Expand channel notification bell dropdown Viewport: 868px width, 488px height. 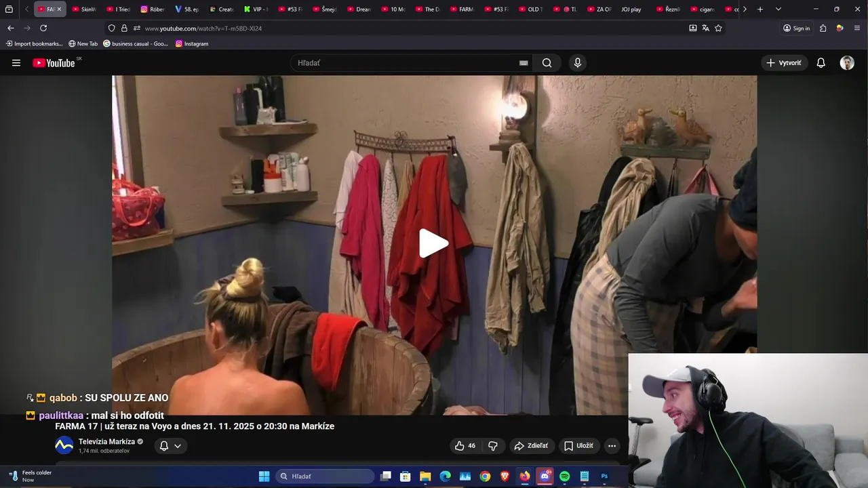170,446
